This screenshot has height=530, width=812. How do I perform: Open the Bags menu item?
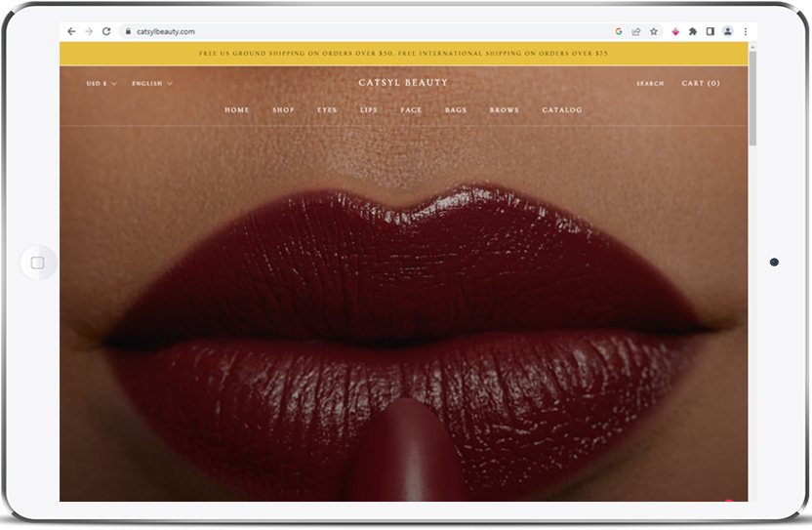click(x=456, y=110)
